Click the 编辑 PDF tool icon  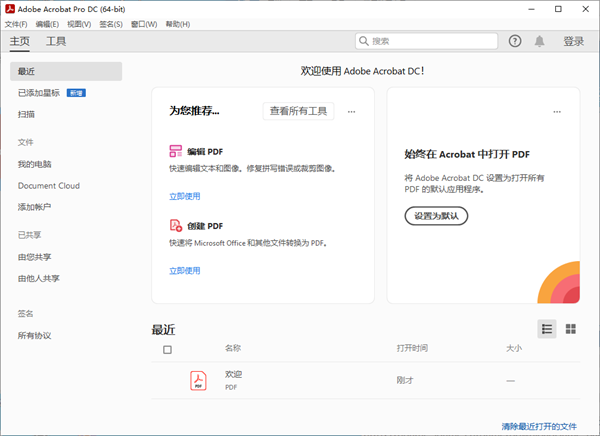coord(176,151)
